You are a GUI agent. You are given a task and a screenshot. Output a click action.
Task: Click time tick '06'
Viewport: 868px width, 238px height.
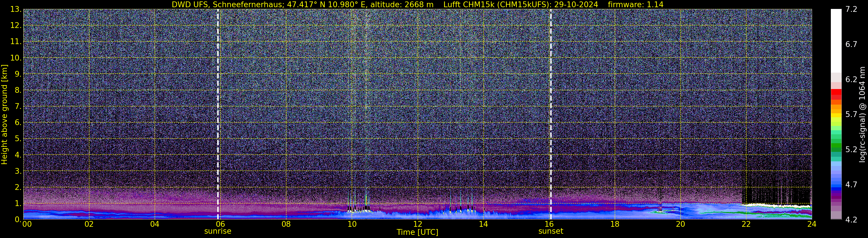point(220,224)
